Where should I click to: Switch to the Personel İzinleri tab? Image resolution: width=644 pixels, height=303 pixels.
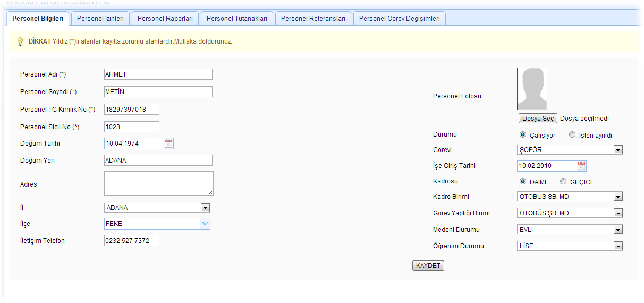coord(100,19)
